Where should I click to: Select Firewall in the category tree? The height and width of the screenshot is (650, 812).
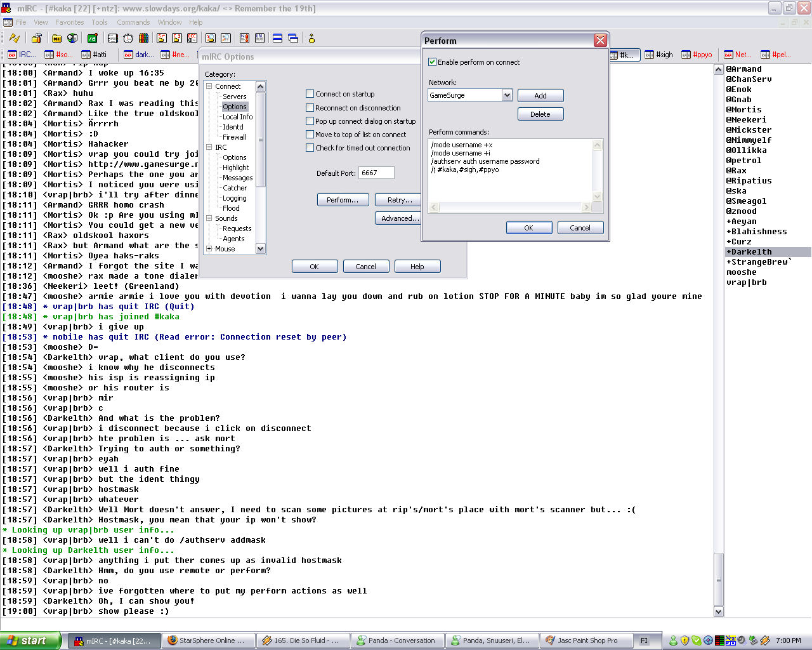[x=234, y=137]
